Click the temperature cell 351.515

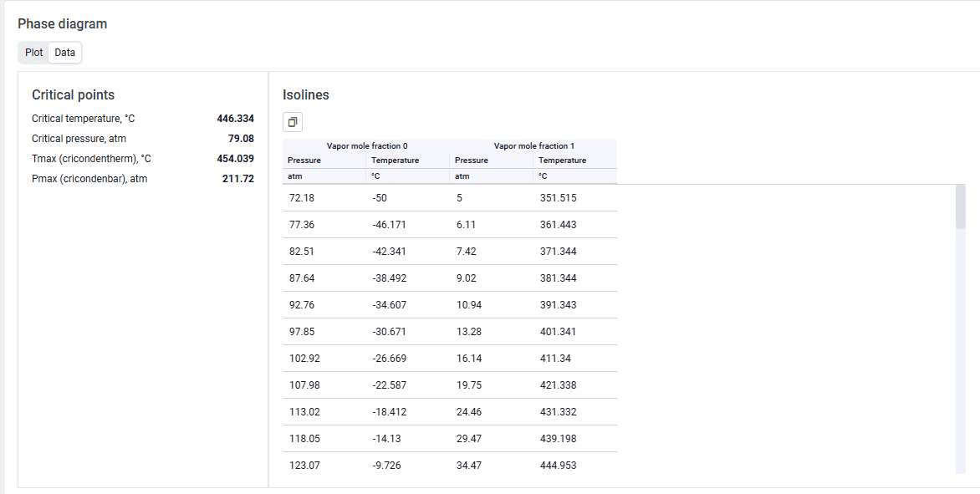coord(575,198)
